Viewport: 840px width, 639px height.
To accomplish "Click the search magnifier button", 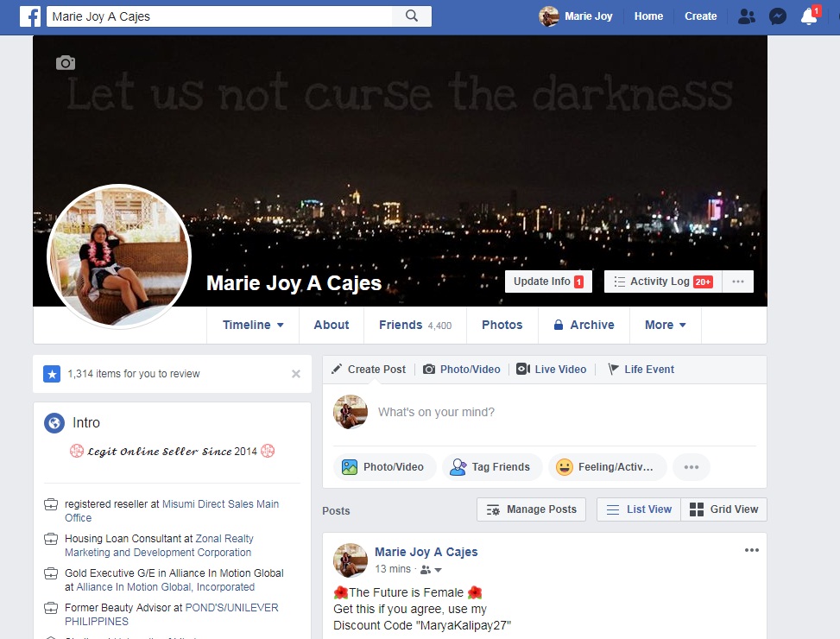I will point(412,16).
